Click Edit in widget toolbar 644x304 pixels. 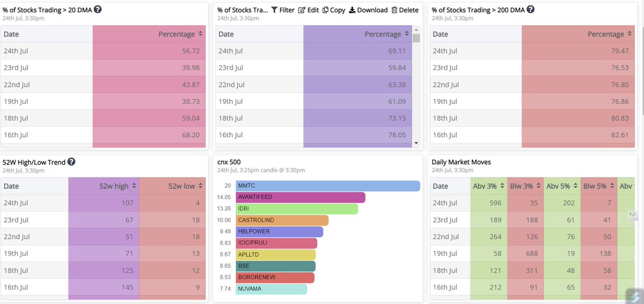pyautogui.click(x=309, y=10)
